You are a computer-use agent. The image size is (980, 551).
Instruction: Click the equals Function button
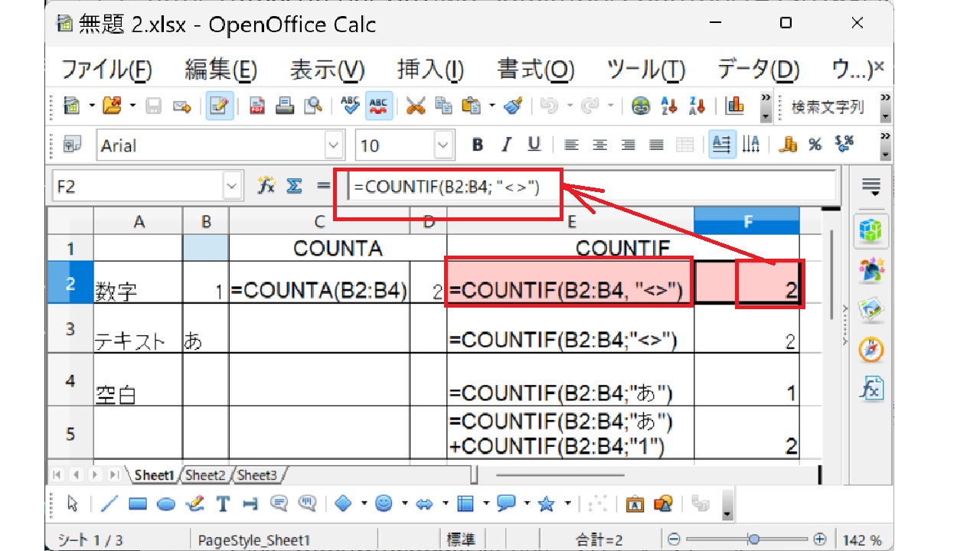[x=323, y=186]
